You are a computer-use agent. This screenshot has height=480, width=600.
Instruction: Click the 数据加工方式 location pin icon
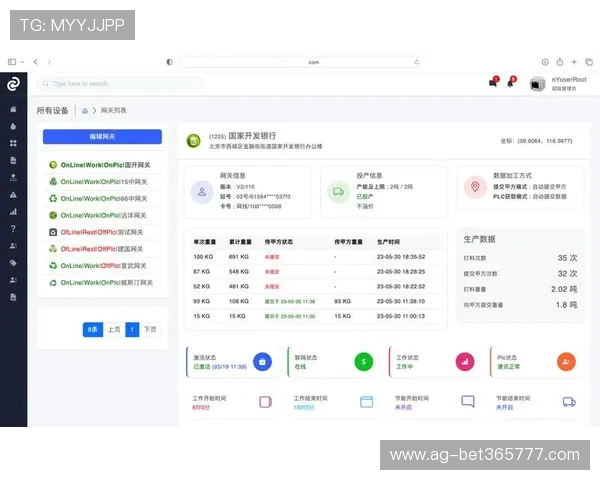475,187
